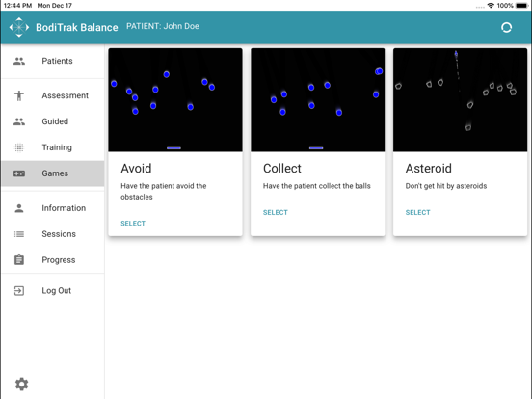Click "Have the patient avoid the obstacles" description
This screenshot has height=399, width=532.
164,192
